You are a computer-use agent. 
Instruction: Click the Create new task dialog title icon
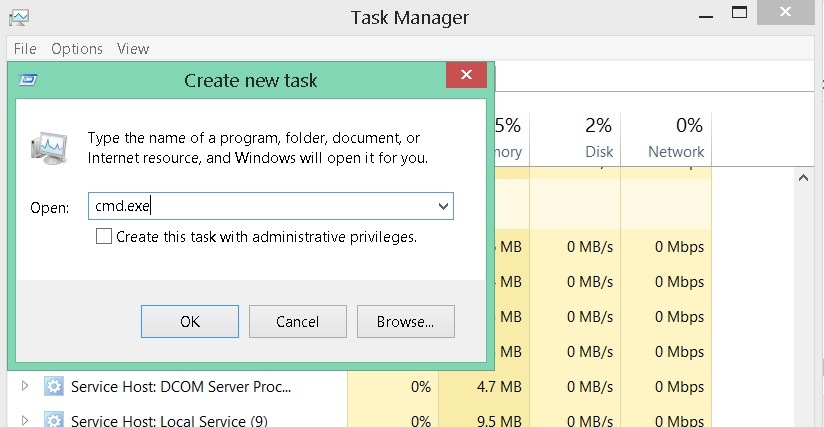point(30,80)
